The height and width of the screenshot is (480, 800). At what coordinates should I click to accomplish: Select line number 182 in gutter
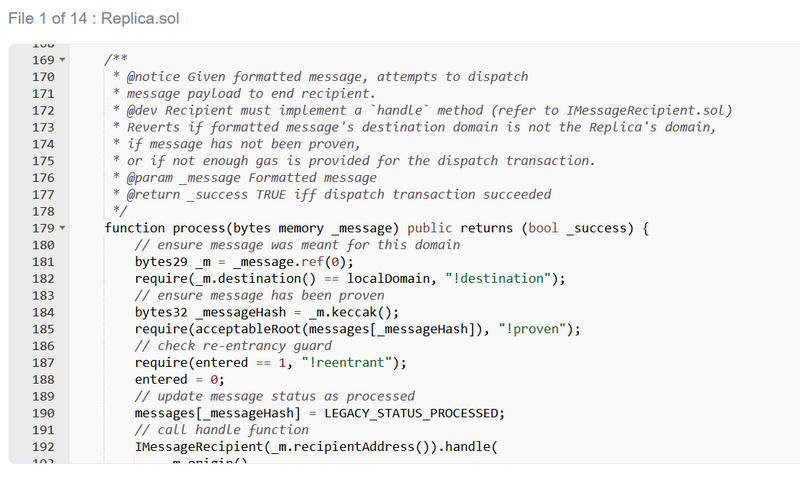[x=43, y=278]
